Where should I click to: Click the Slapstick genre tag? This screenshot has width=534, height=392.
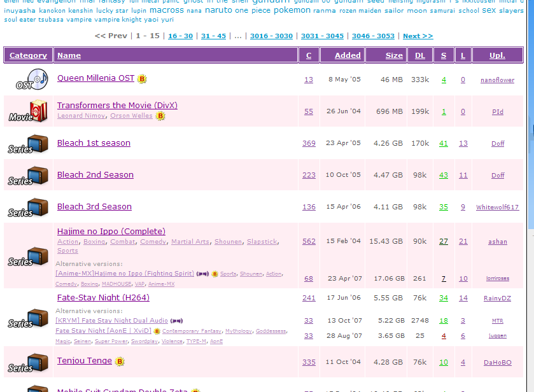(x=262, y=241)
